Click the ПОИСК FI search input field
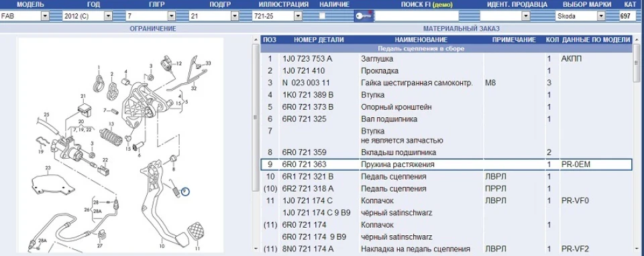The width and height of the screenshot is (644, 256). pos(417,16)
